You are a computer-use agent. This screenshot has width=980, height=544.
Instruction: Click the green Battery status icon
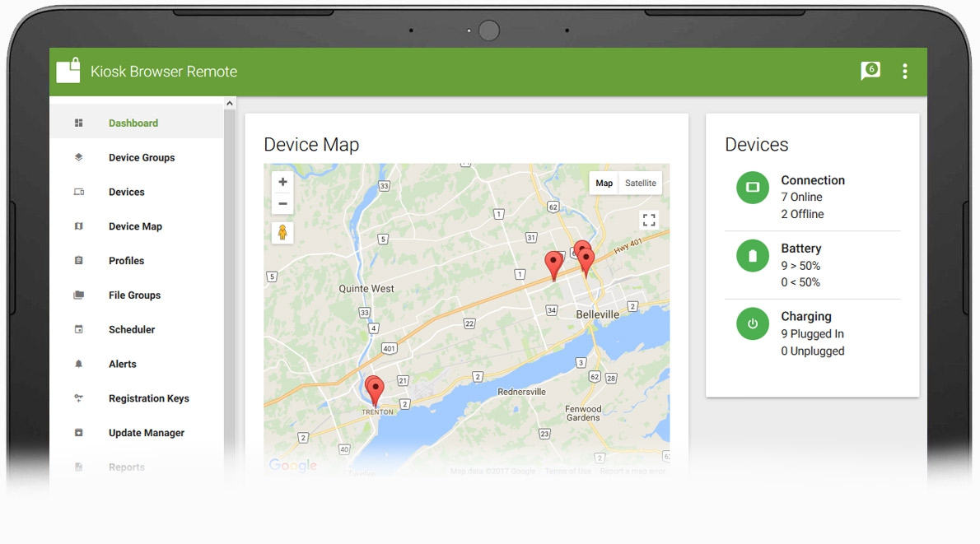[x=753, y=255]
